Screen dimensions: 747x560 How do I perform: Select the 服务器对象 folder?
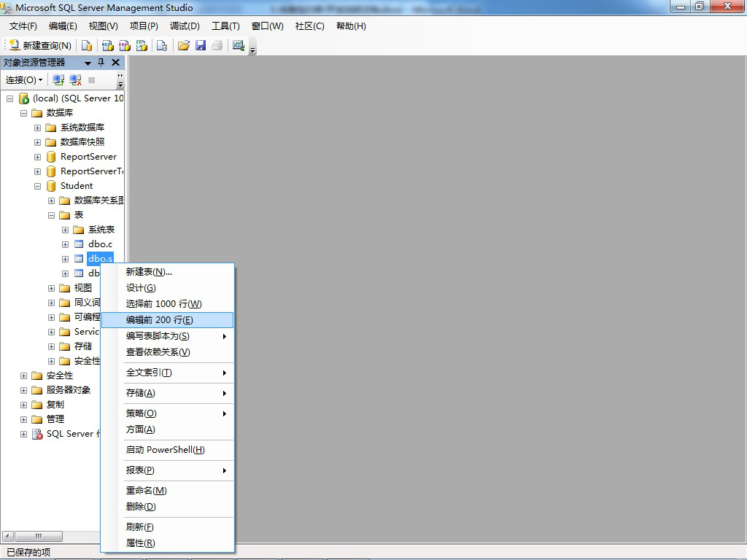68,390
